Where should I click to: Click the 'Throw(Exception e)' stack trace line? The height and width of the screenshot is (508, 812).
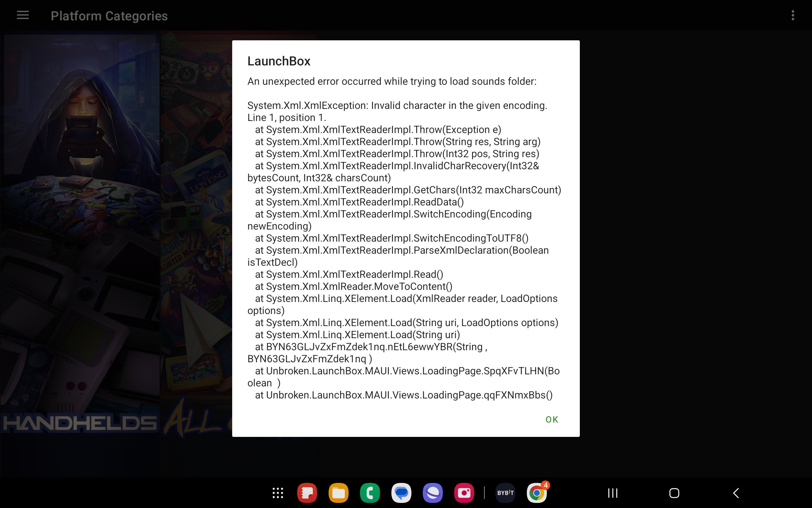point(378,130)
